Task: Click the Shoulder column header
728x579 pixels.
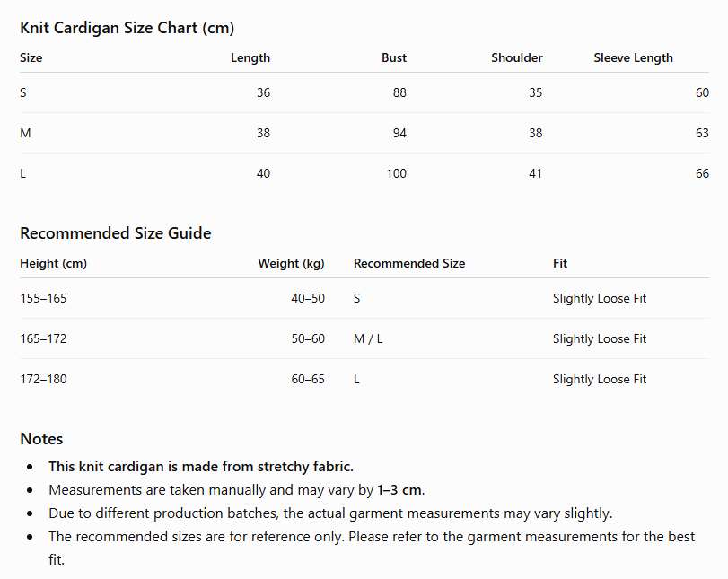Action: click(x=517, y=58)
